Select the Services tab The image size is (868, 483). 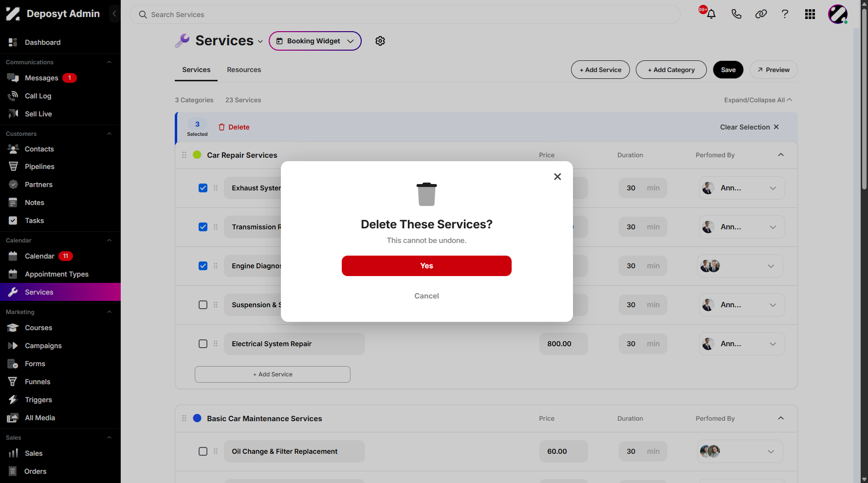[x=196, y=70]
